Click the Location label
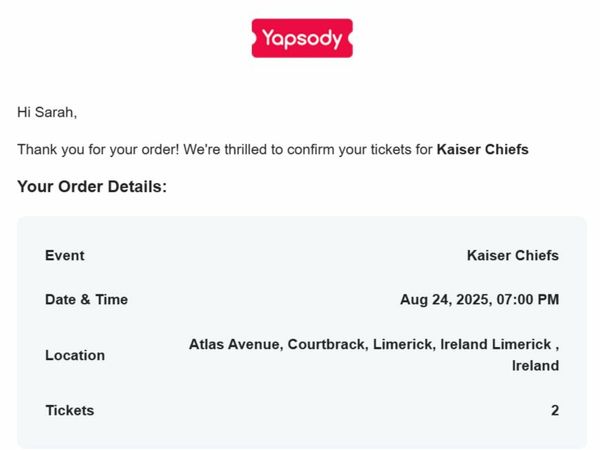 click(75, 355)
